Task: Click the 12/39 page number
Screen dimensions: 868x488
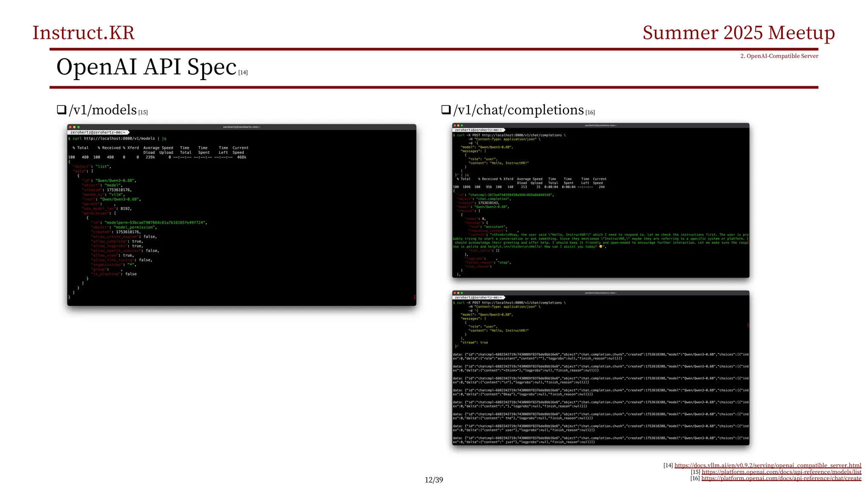Action: [x=434, y=480]
